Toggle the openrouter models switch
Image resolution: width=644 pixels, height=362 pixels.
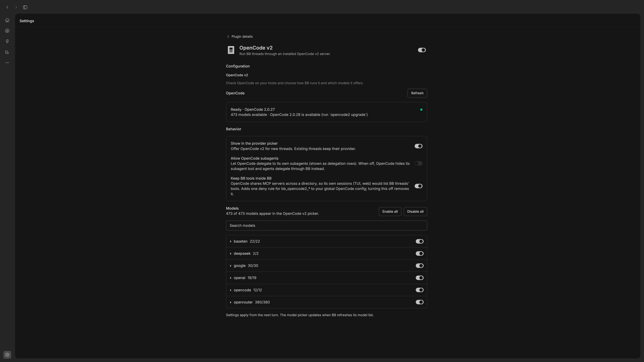tap(420, 302)
